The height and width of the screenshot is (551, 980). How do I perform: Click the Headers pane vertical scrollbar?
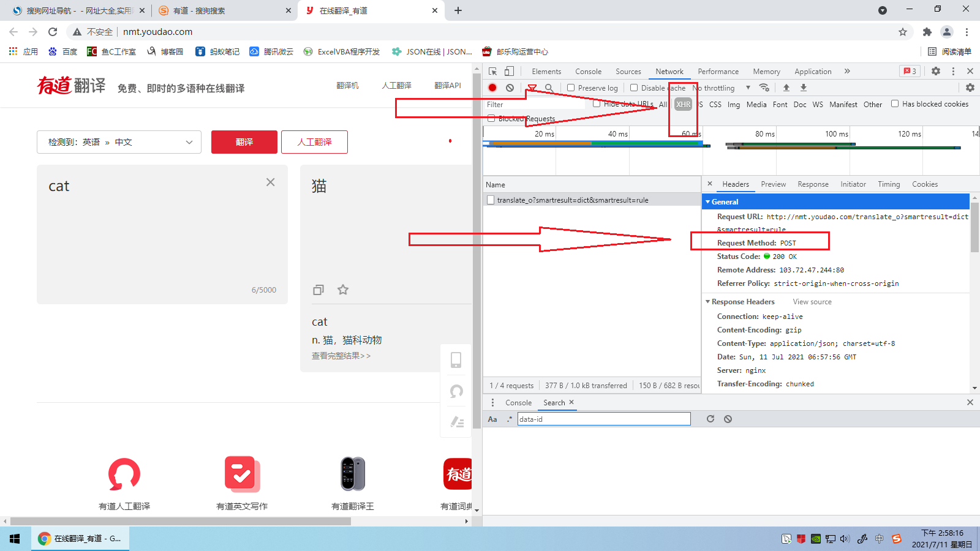click(x=974, y=228)
